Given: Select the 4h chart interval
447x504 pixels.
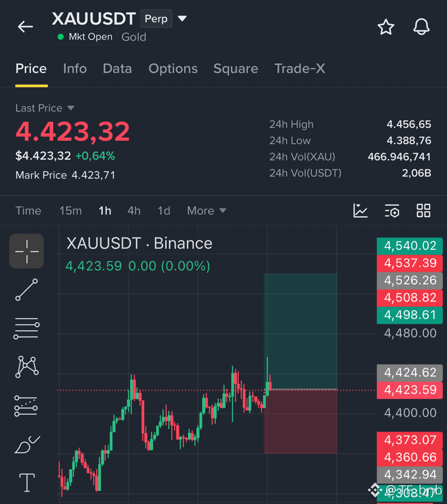Looking at the screenshot, I should tap(134, 211).
